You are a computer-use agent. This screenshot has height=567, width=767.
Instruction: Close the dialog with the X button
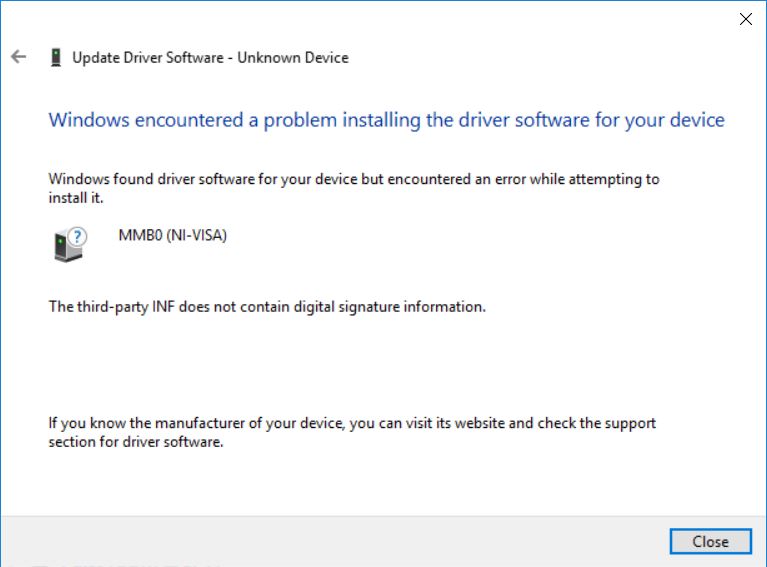pos(745,19)
